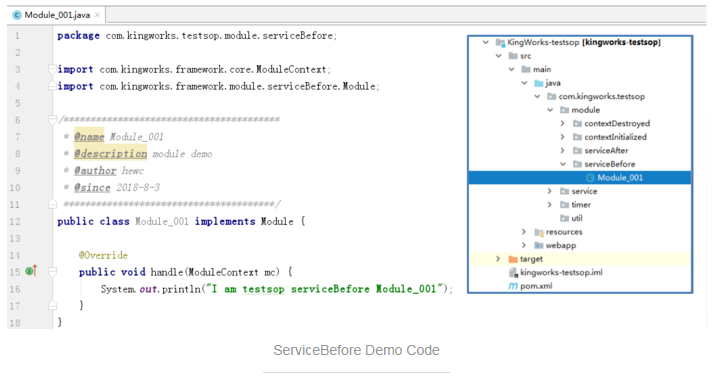Click the KingWorks-testsop project module icon
The width and height of the screenshot is (719, 378).
point(500,43)
